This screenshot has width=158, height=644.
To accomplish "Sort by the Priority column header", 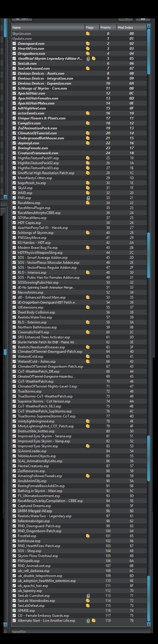I will point(108,28).
